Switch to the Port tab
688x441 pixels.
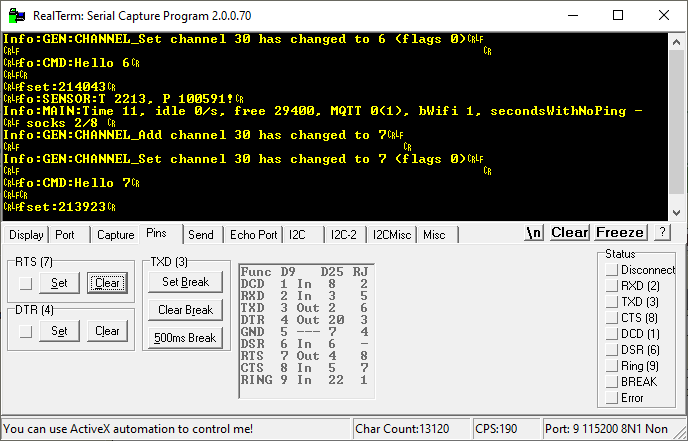click(x=65, y=235)
